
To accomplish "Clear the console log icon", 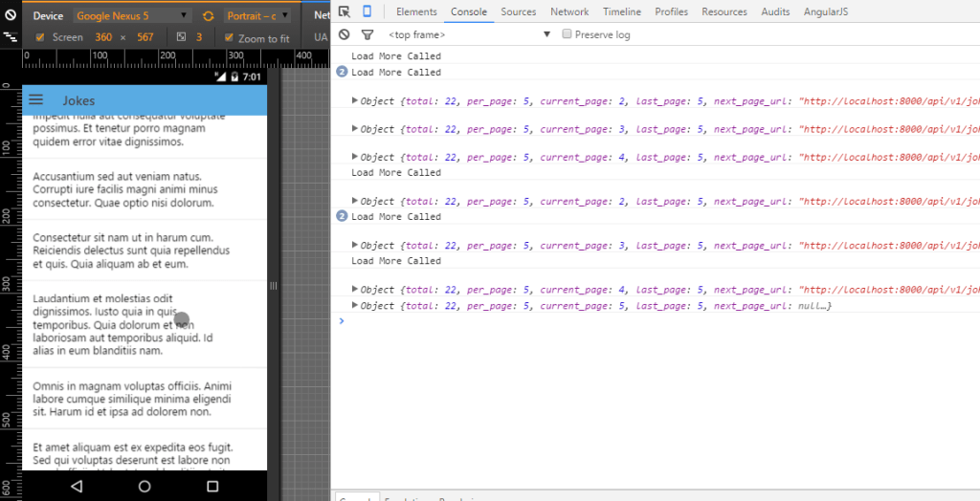I will point(345,34).
